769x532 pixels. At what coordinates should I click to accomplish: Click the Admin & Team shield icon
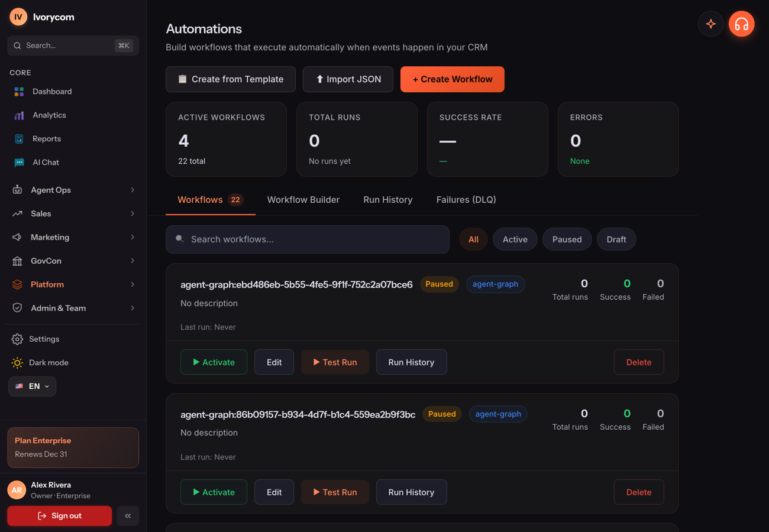pyautogui.click(x=17, y=308)
